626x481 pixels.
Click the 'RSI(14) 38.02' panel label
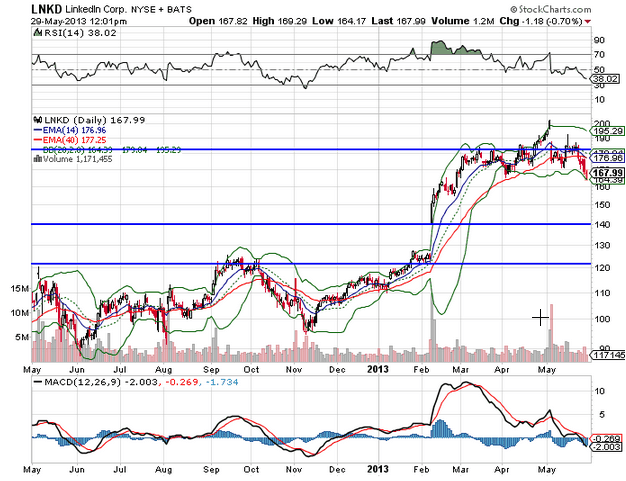tap(80, 33)
